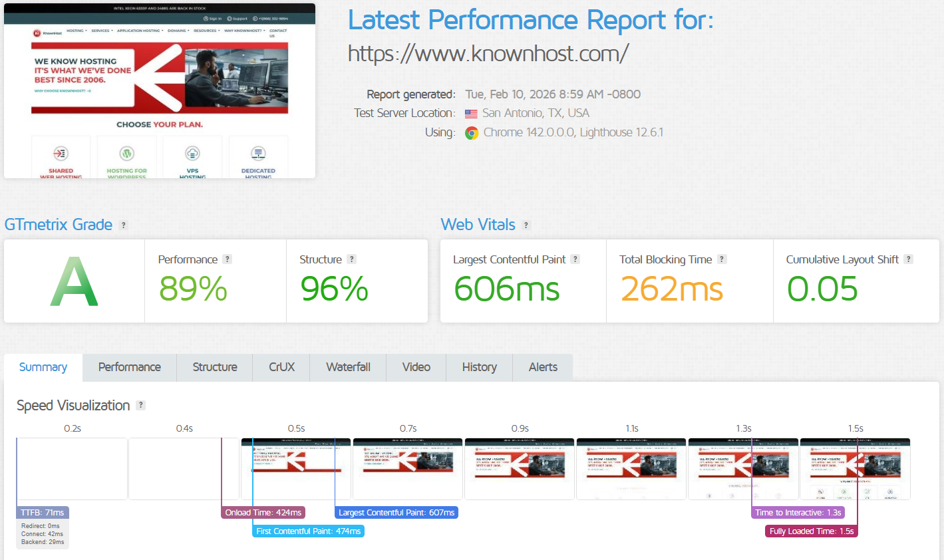
Task: Select the 1.5s filmstrip frame
Action: 855,469
